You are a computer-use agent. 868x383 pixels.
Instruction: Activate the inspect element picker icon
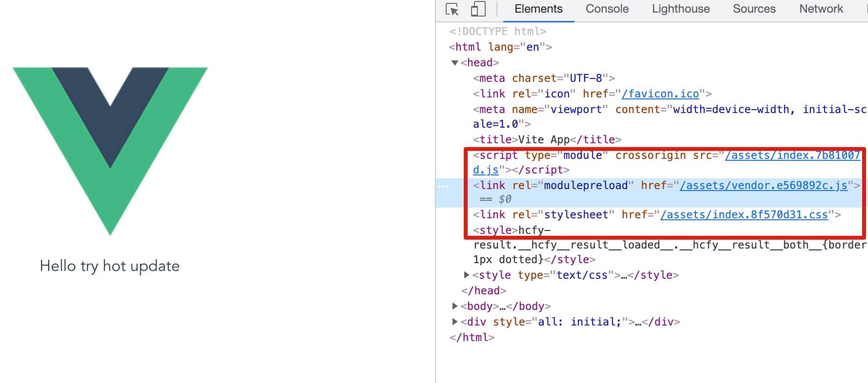coord(452,9)
